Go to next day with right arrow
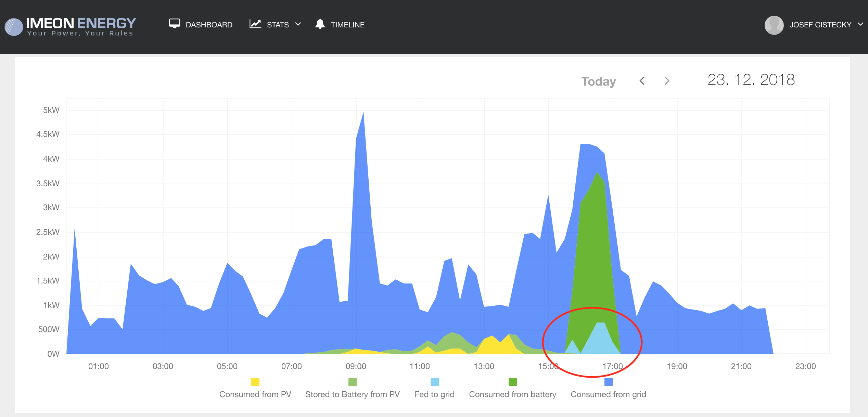Screen dimensions: 868x417 tap(667, 81)
